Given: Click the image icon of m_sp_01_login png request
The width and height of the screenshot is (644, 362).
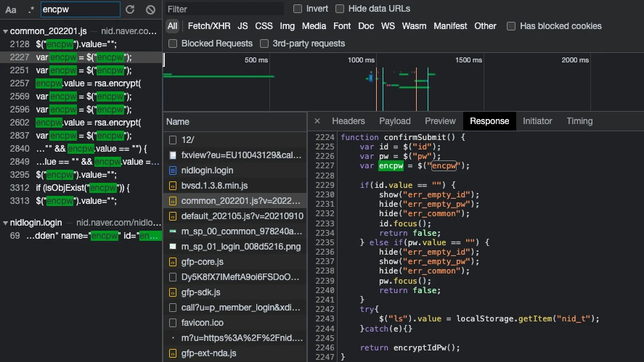Looking at the screenshot, I should tap(173, 247).
